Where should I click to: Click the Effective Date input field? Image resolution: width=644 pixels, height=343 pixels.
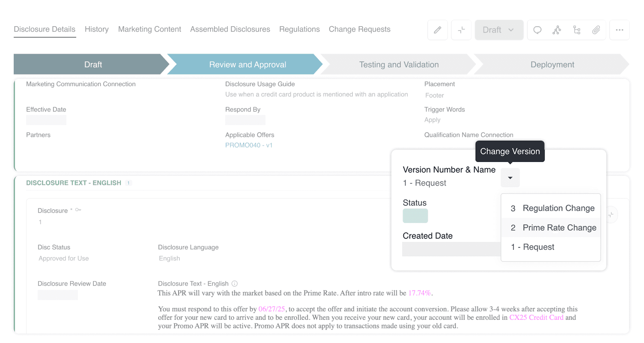[46, 120]
